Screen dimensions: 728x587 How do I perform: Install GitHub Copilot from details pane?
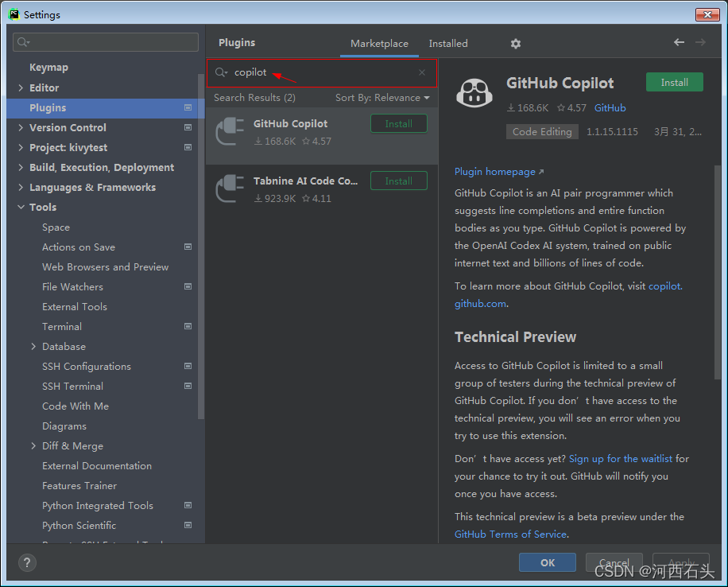coord(674,83)
